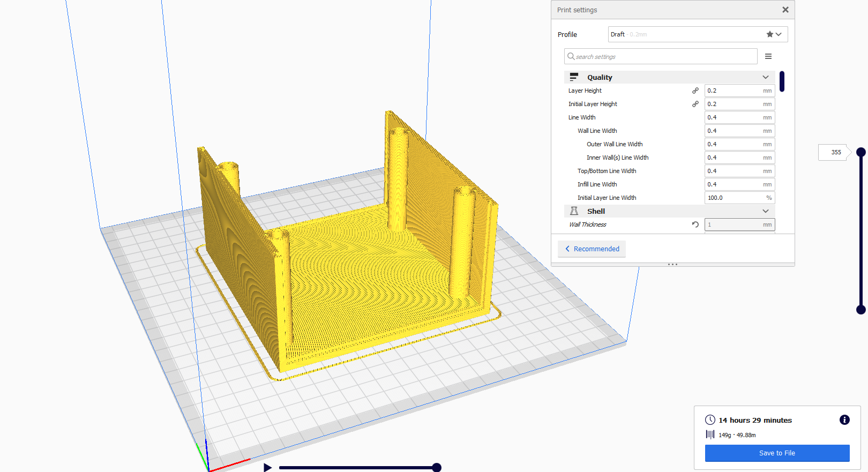Click the simulation path slider handle
Viewport: 868px width, 472px height.
tap(437, 468)
